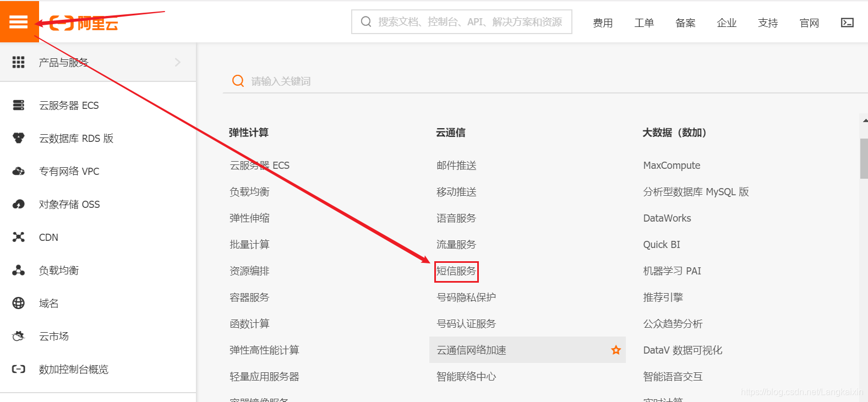Viewport: 868px width, 402px height.
Task: Click the top search magnifier icon
Action: pos(366,22)
